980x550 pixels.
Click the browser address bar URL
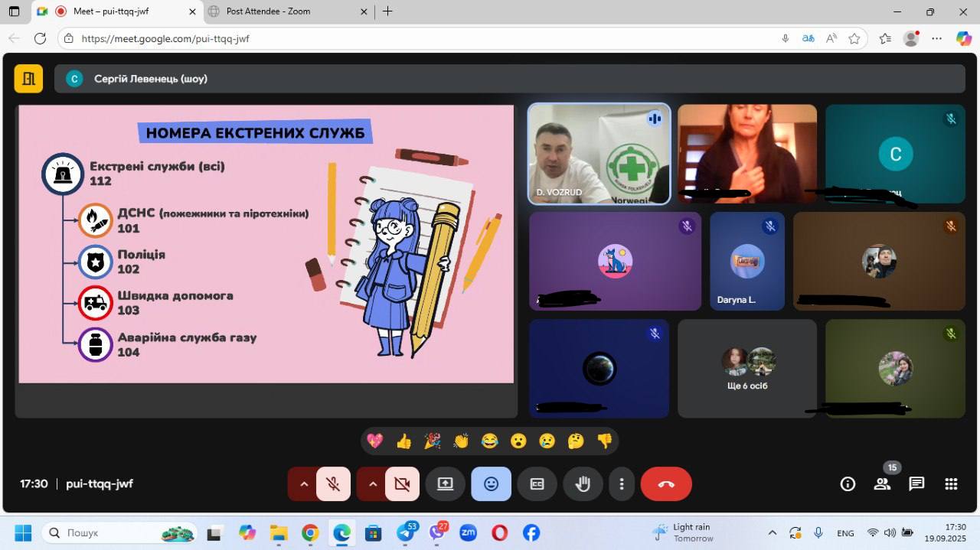point(306,38)
